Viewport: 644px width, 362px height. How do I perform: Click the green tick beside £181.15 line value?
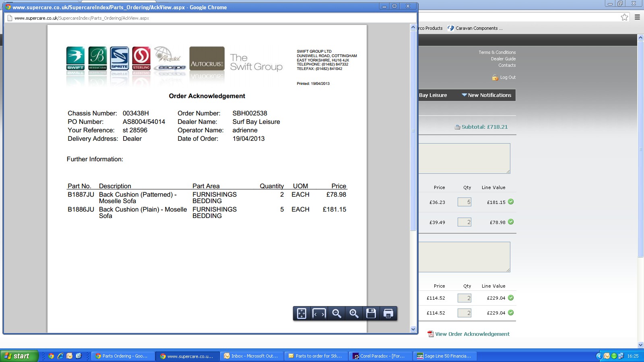(x=511, y=202)
